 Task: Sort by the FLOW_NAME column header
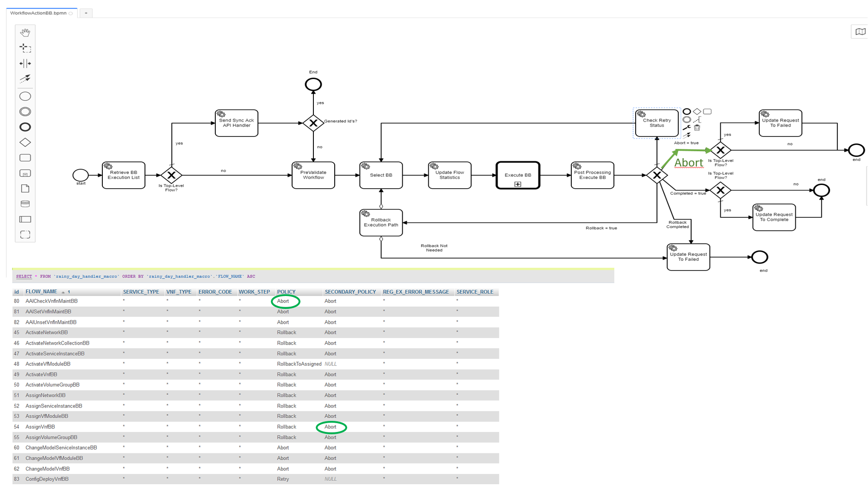41,292
